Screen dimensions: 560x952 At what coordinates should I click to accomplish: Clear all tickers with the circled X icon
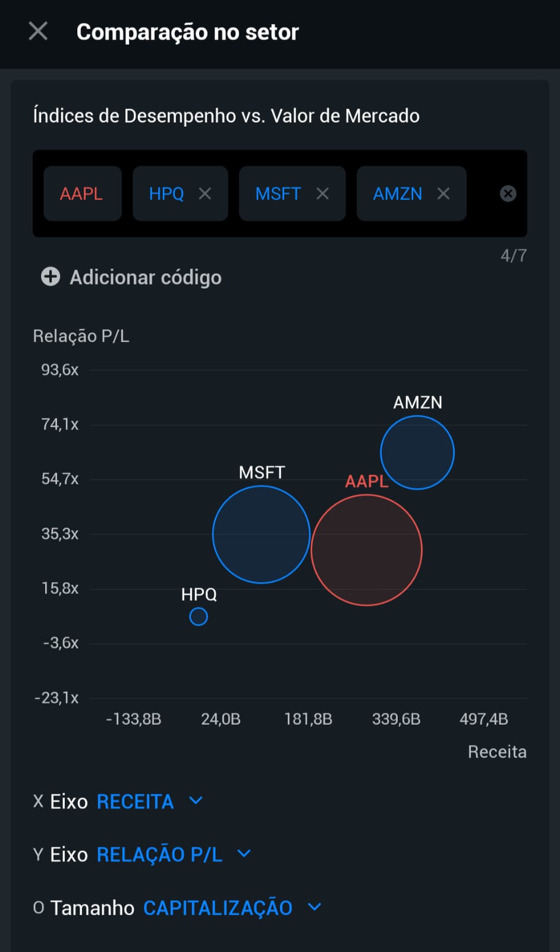tap(508, 193)
